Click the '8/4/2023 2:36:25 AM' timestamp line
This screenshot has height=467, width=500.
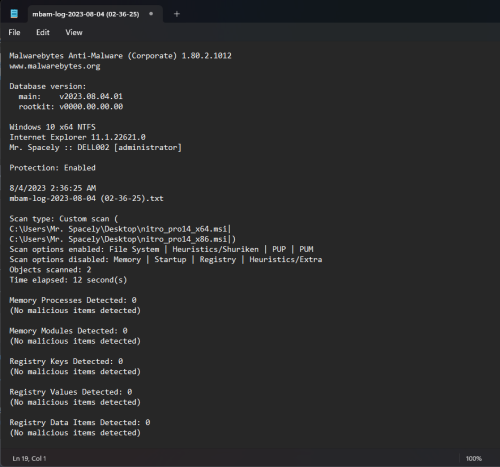[53, 188]
